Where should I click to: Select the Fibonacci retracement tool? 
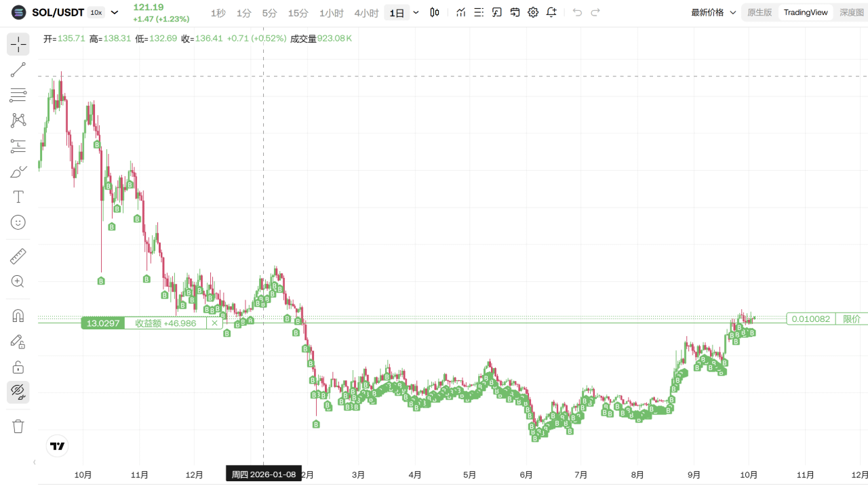(x=18, y=95)
